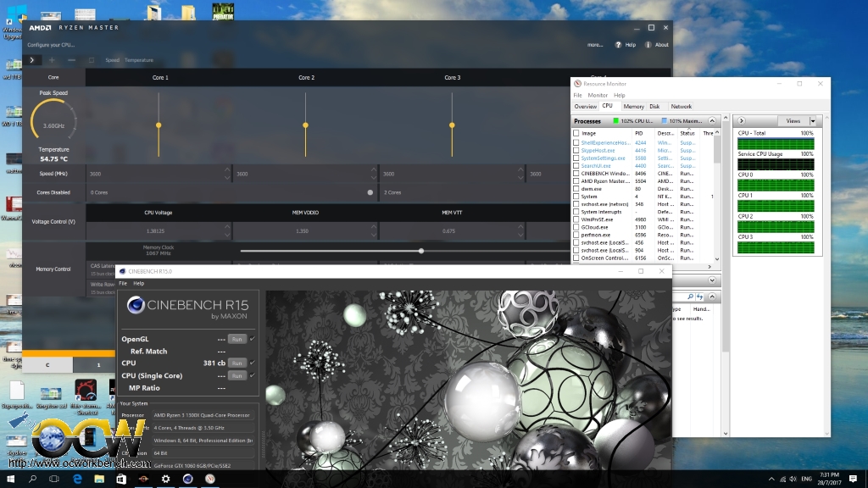868x488 pixels.
Task: Run the OpenGL benchmark
Action: pyautogui.click(x=237, y=339)
